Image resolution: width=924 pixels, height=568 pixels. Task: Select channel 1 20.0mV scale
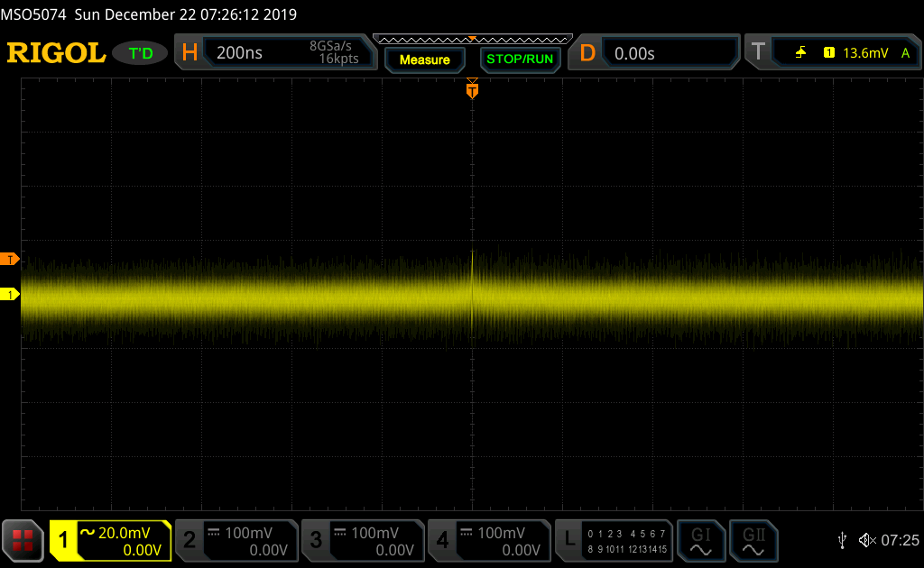click(x=124, y=533)
